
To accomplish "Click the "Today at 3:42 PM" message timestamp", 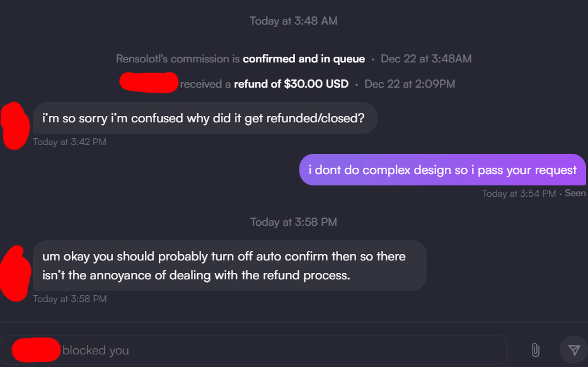I will tap(69, 142).
